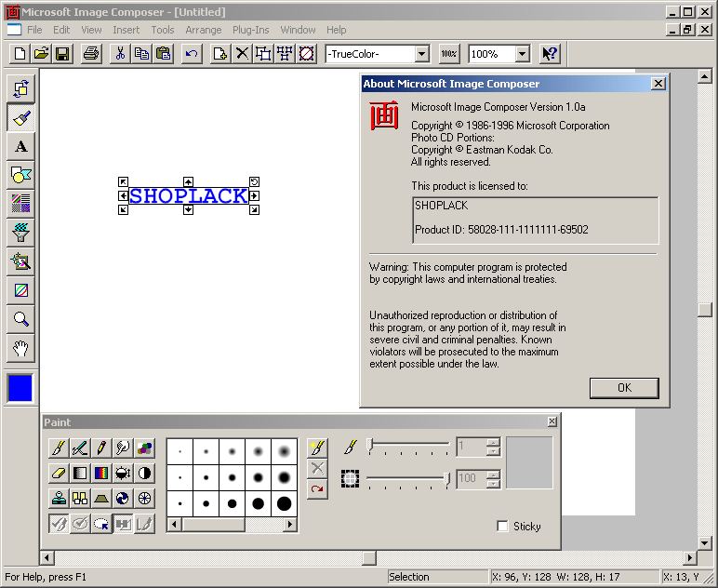Open the 100% zoom dropdown
Screen dimensions: 718x588
tap(522, 54)
